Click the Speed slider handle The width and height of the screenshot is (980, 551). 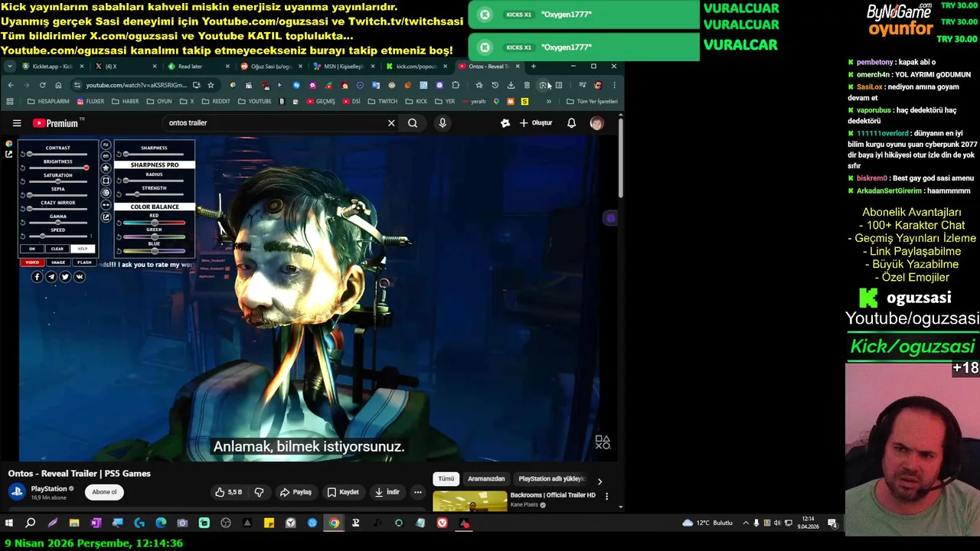[x=42, y=236]
